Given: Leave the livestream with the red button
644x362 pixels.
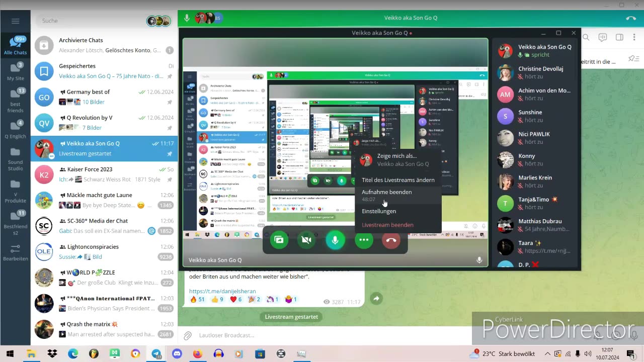Looking at the screenshot, I should (391, 240).
